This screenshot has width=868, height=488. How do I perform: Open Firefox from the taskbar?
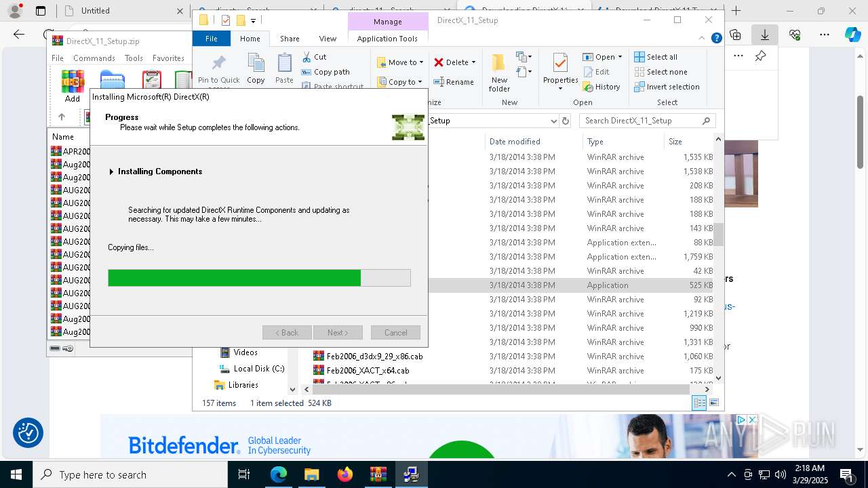(345, 474)
